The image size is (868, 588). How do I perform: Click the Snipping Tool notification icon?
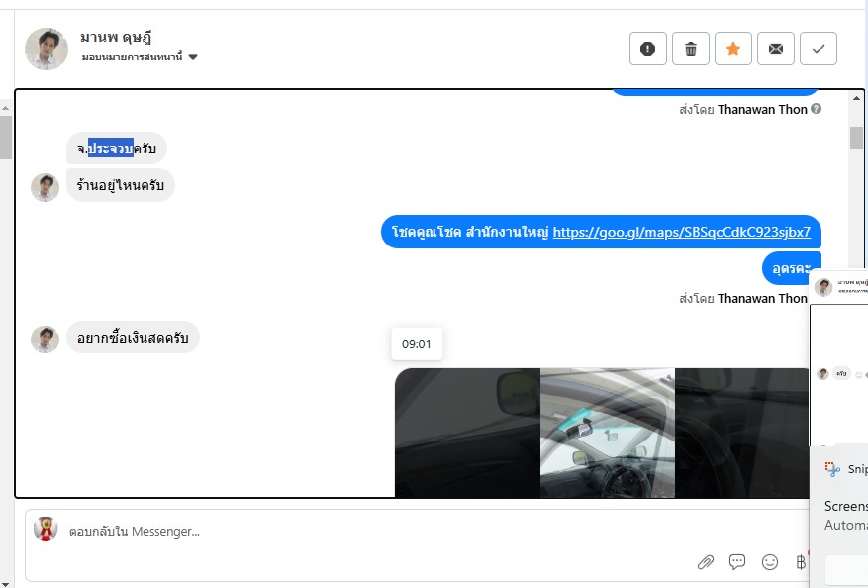(832, 469)
